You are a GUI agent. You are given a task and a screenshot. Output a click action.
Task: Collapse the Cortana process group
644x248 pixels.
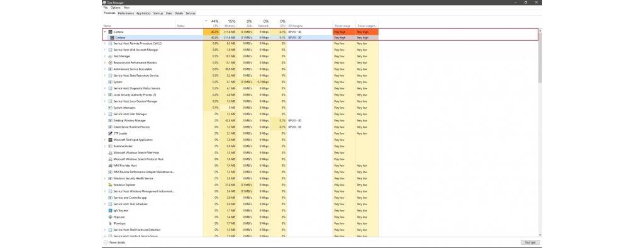(105, 31)
